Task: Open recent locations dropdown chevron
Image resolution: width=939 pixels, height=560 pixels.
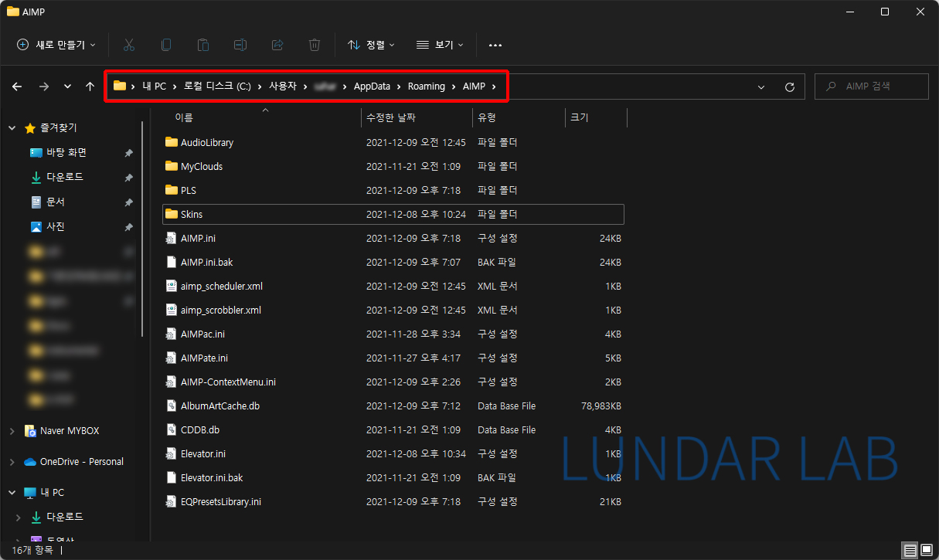Action: [x=67, y=87]
